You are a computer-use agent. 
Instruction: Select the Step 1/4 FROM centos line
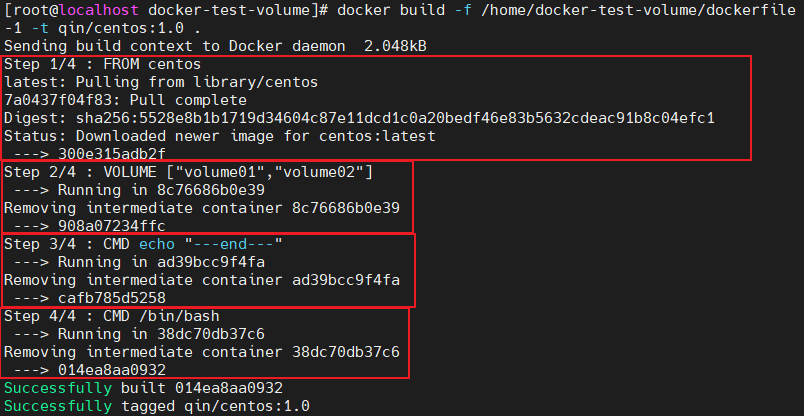click(95, 64)
